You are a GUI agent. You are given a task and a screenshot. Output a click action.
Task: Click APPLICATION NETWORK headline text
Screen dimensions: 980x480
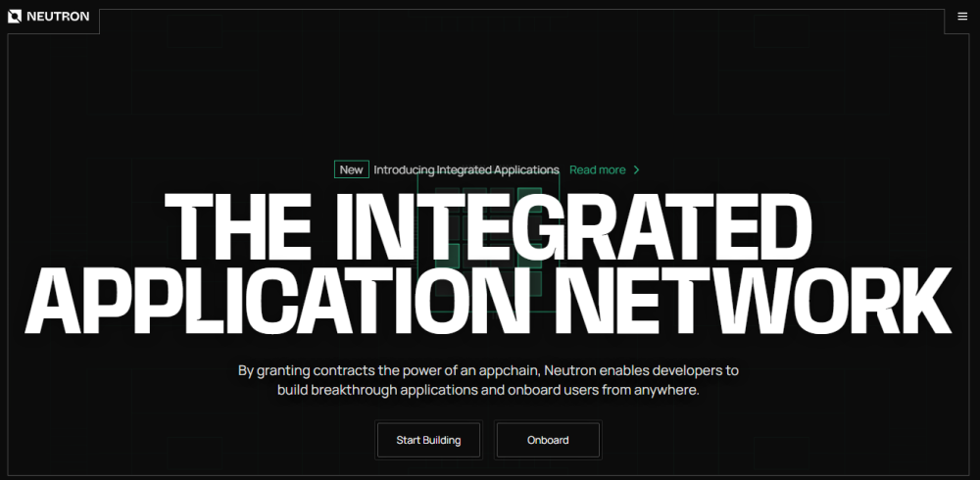488,302
